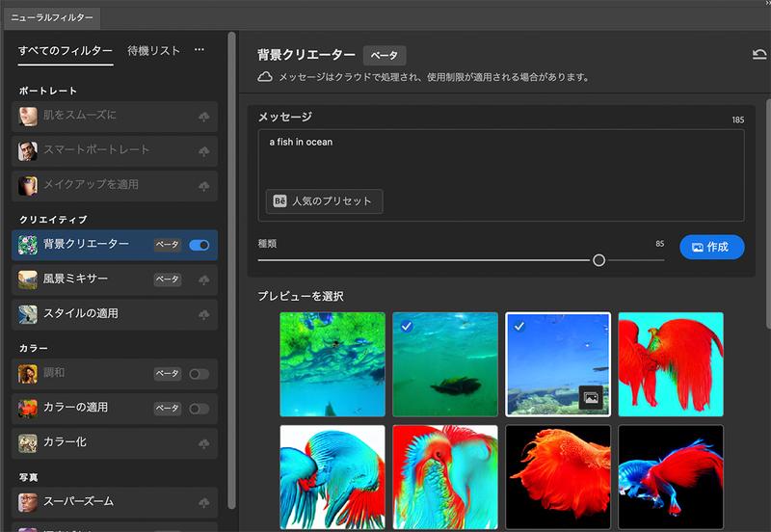Enable the カラーの適用 filter toggle
The height and width of the screenshot is (532, 771).
(199, 409)
